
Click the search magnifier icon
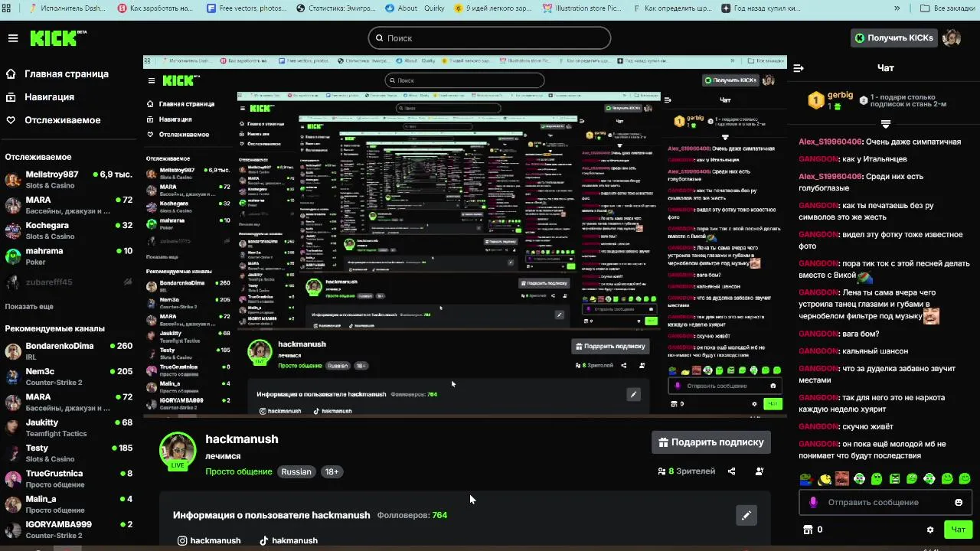coord(378,38)
